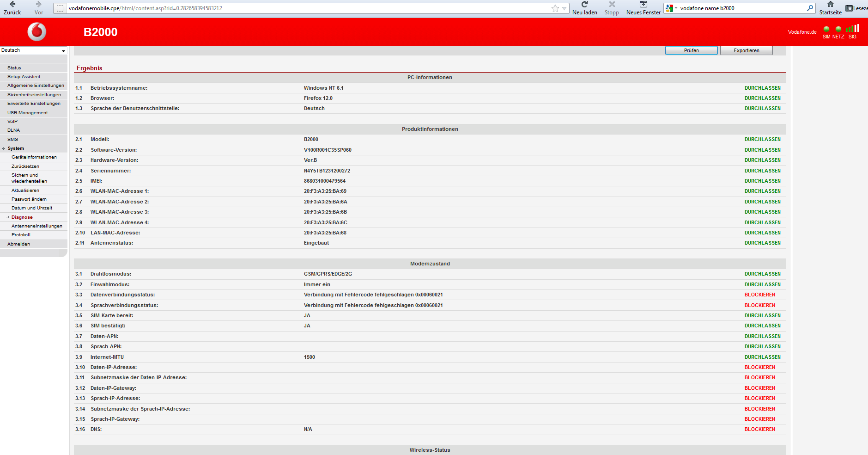
Task: Click the search magnifier icon
Action: pos(810,8)
